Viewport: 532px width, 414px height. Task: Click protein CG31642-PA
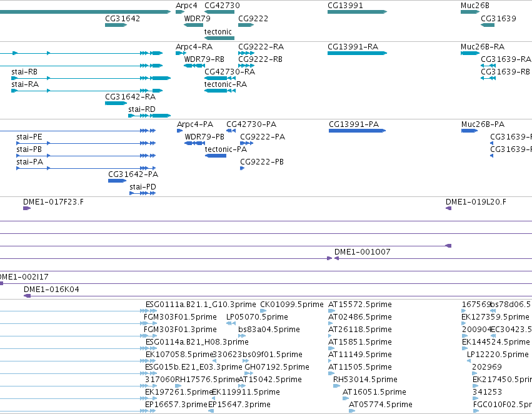coord(117,181)
